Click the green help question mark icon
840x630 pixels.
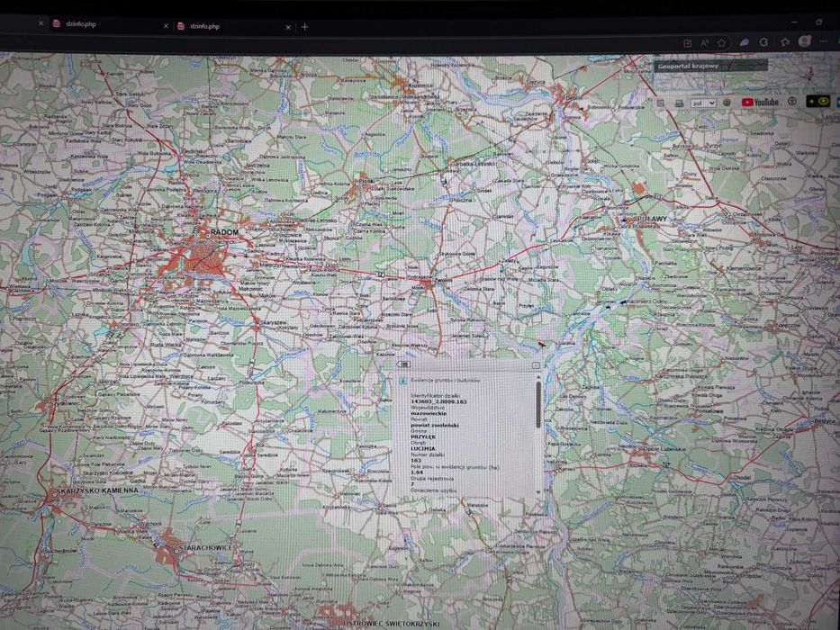point(727,103)
